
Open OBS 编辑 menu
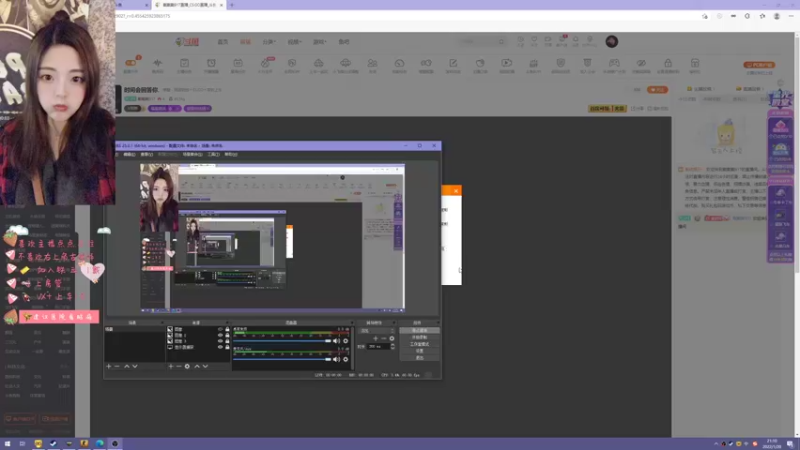click(x=129, y=154)
